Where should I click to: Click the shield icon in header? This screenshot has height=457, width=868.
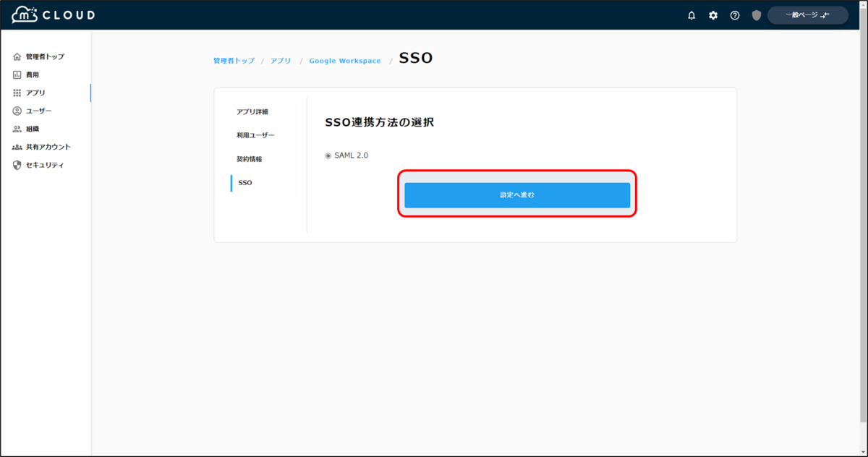(757, 15)
